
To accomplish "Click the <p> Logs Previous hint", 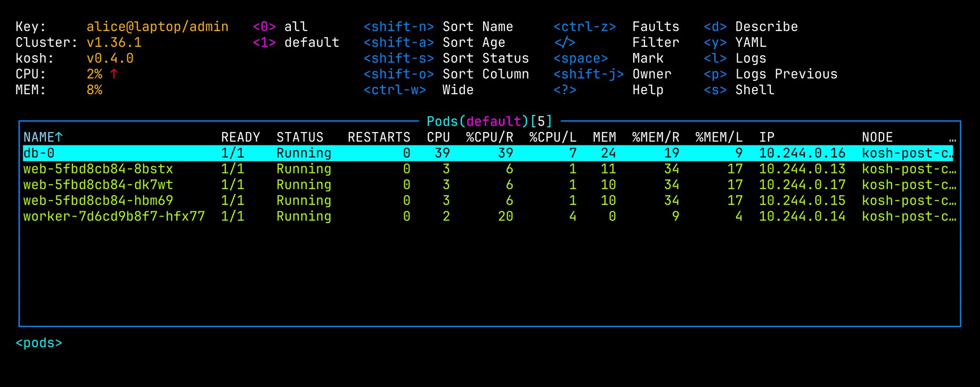I will 771,74.
